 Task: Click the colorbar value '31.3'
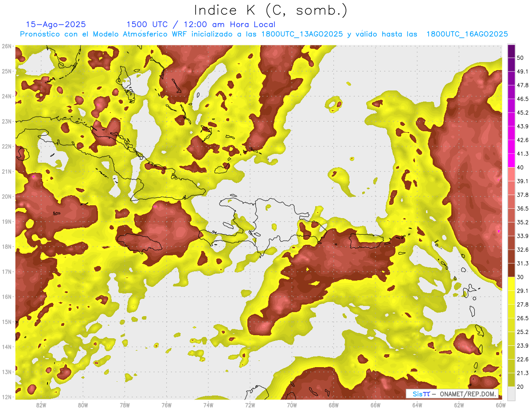click(522, 263)
